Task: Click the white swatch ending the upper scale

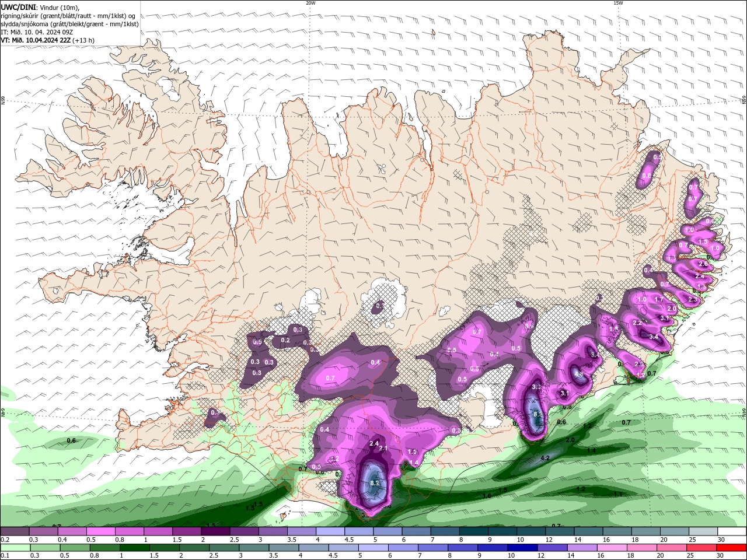Action: point(731,531)
